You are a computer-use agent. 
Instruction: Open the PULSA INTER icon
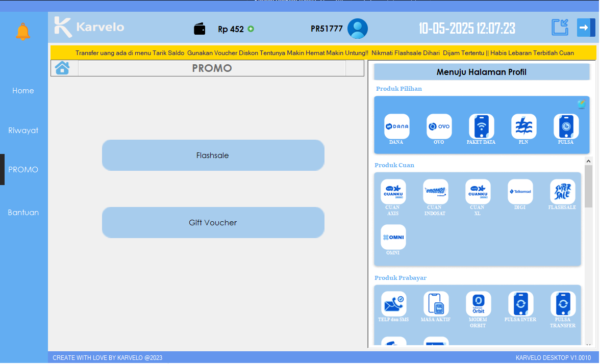(521, 304)
